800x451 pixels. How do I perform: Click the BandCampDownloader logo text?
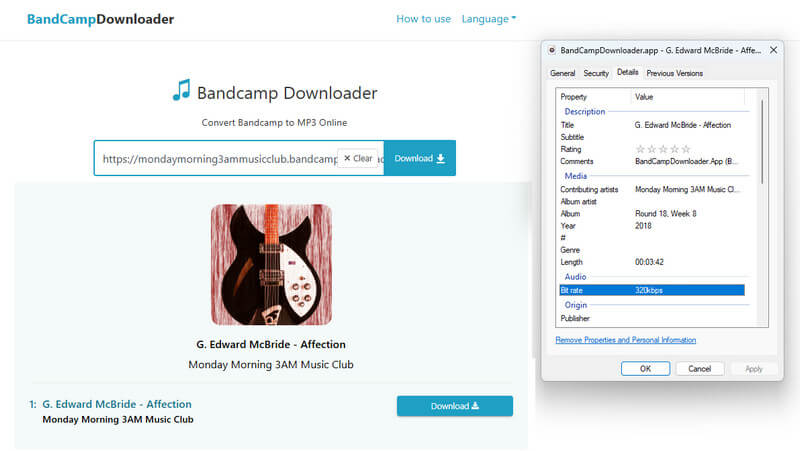point(101,19)
